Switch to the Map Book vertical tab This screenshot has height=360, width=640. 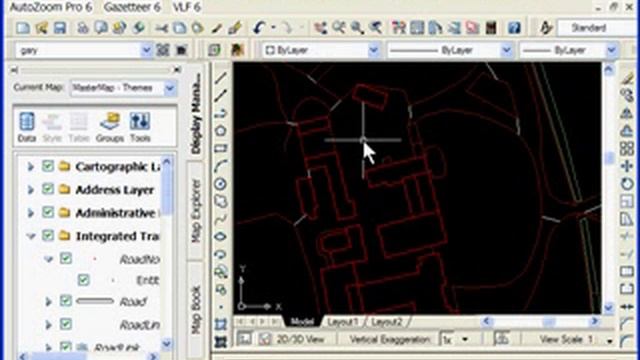[196, 309]
